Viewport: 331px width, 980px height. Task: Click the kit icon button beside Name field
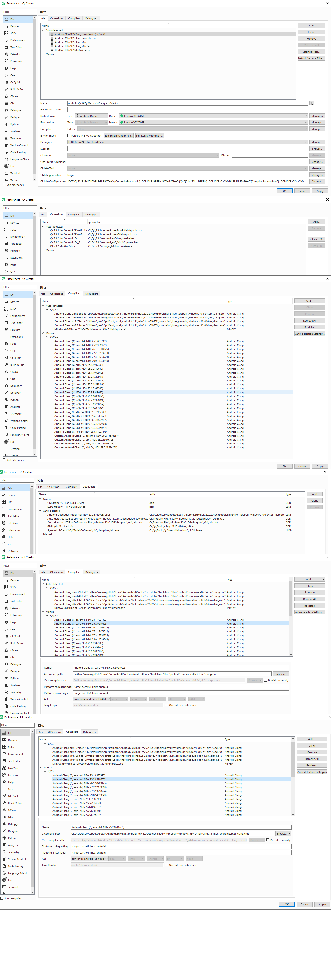tap(312, 103)
